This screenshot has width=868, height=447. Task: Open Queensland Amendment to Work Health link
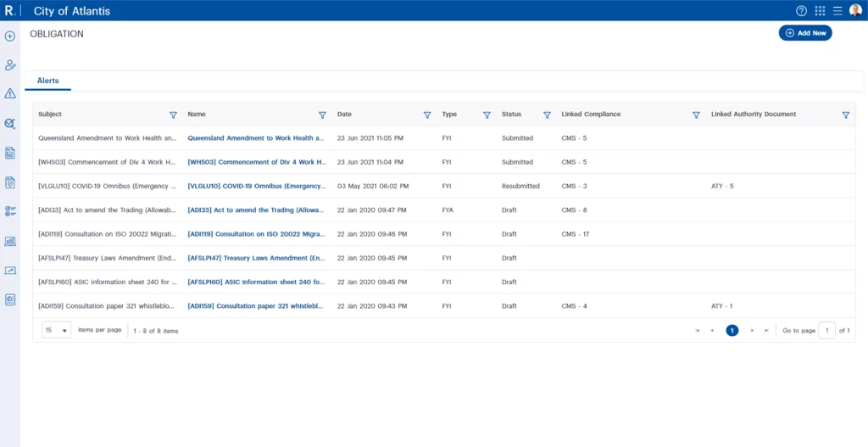(x=255, y=137)
